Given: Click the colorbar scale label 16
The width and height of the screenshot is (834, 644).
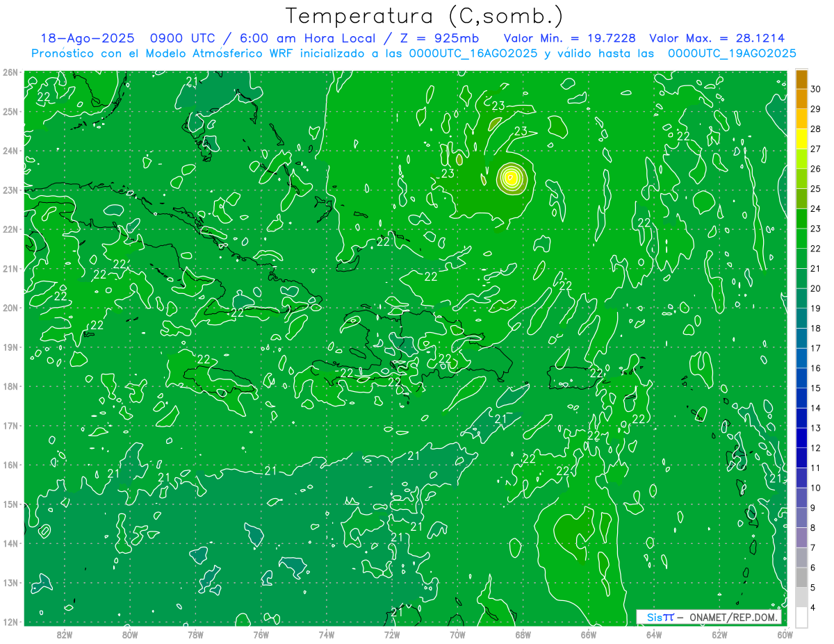Looking at the screenshot, I should click(x=815, y=368).
